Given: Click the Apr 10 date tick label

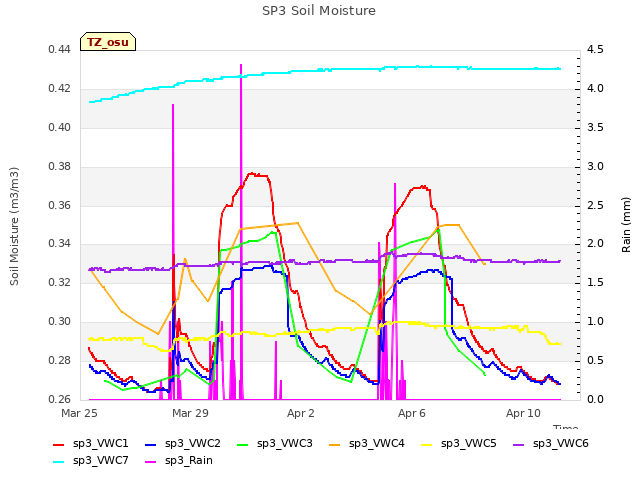Looking at the screenshot, I should click(x=523, y=413).
